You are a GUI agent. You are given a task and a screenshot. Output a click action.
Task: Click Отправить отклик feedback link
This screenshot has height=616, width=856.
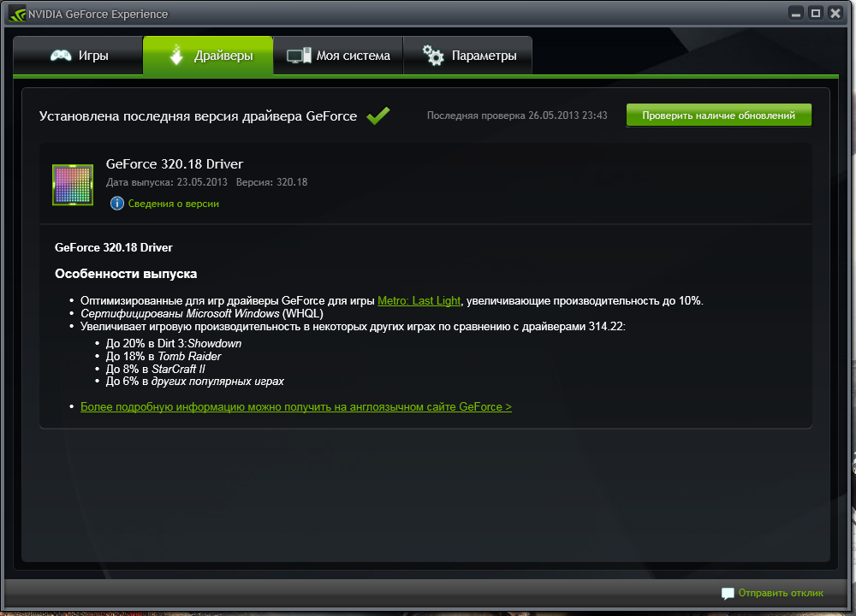click(781, 593)
